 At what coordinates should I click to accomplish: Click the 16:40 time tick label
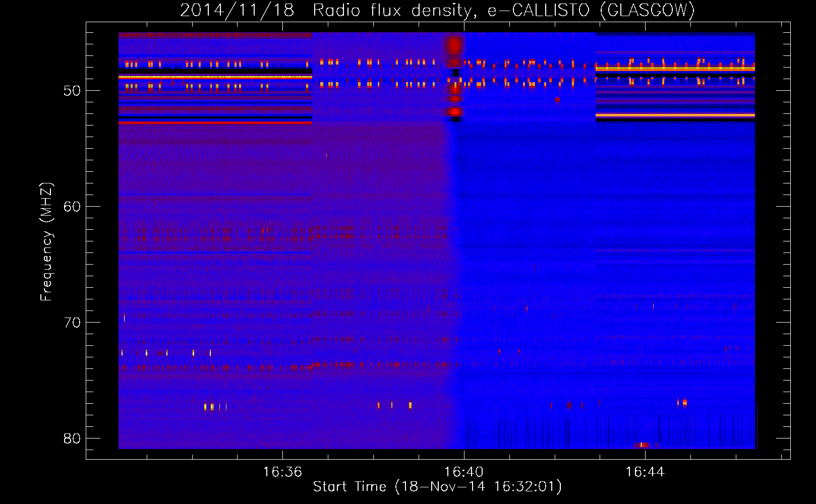click(463, 472)
